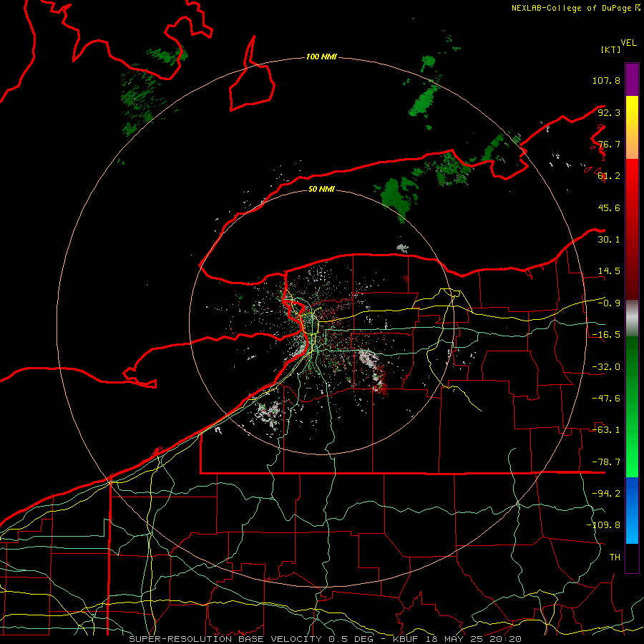Click the -94.2 velocity scale value
The image size is (644, 644).
(606, 493)
